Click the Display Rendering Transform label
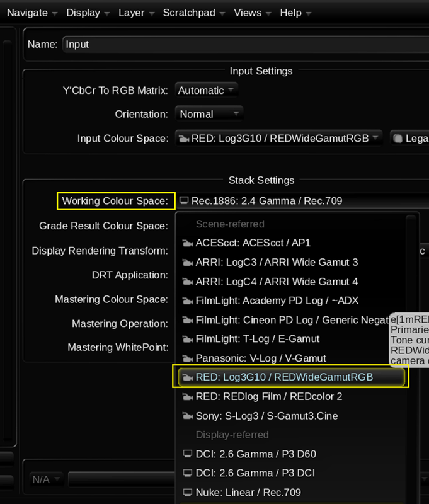The width and height of the screenshot is (429, 504). [x=100, y=251]
